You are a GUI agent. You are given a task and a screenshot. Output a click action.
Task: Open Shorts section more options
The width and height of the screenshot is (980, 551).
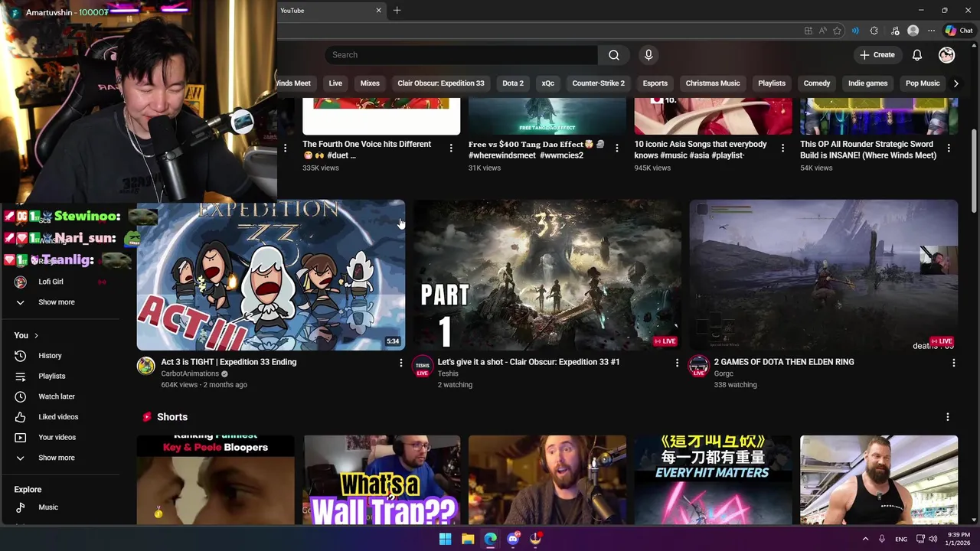coord(948,417)
